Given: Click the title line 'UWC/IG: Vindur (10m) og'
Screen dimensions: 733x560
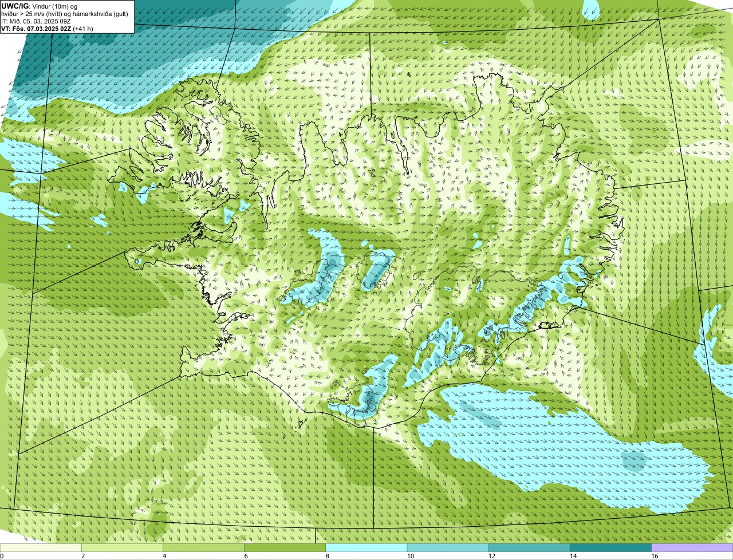Looking at the screenshot, I should point(39,6).
